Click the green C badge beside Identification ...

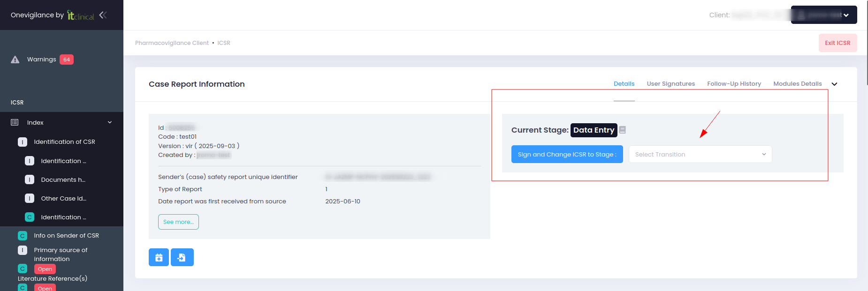pos(30,217)
